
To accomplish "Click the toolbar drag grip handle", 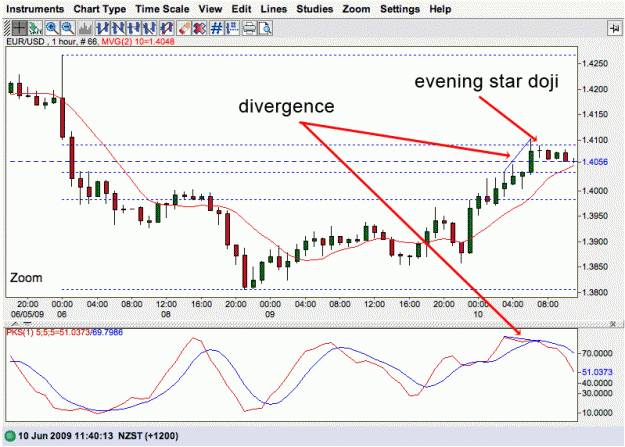I will (7, 28).
